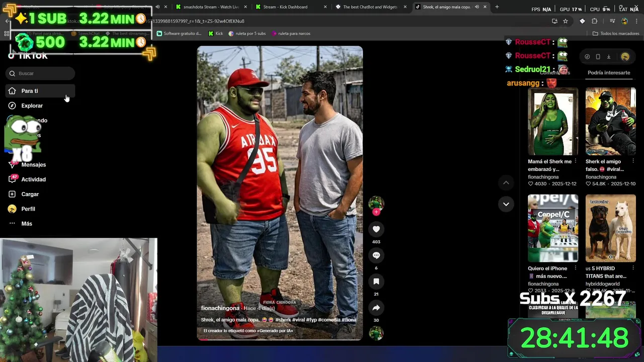
Task: Select the Explorar menu label
Action: point(32,106)
